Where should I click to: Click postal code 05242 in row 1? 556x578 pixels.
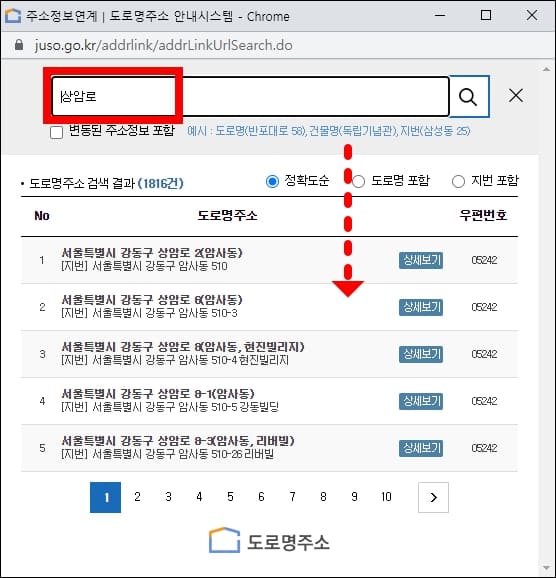pos(484,260)
